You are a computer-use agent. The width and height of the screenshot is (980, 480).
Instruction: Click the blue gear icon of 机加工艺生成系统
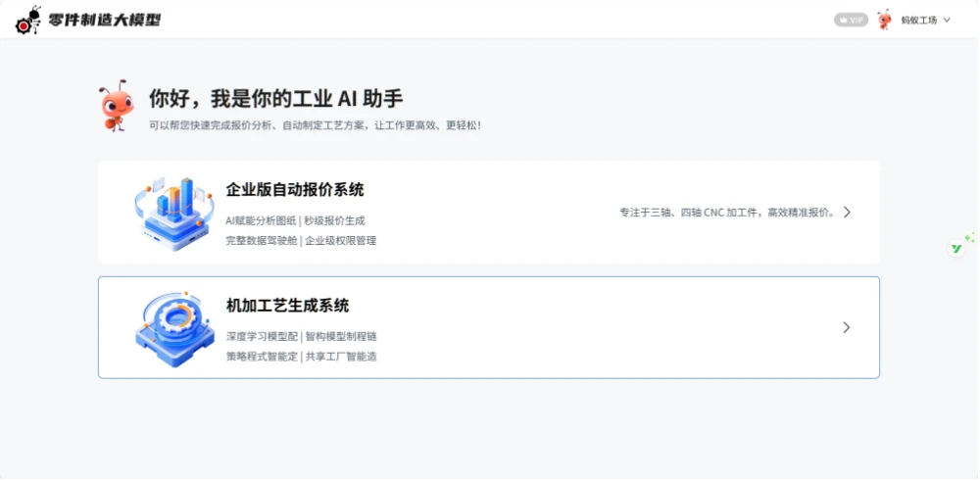click(x=174, y=327)
